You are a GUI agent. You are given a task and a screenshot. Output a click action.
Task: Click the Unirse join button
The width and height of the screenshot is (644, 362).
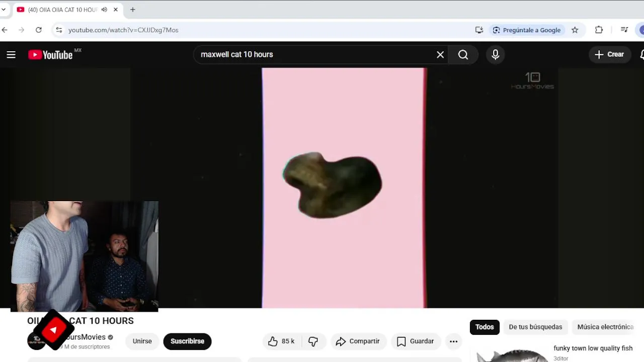click(142, 341)
